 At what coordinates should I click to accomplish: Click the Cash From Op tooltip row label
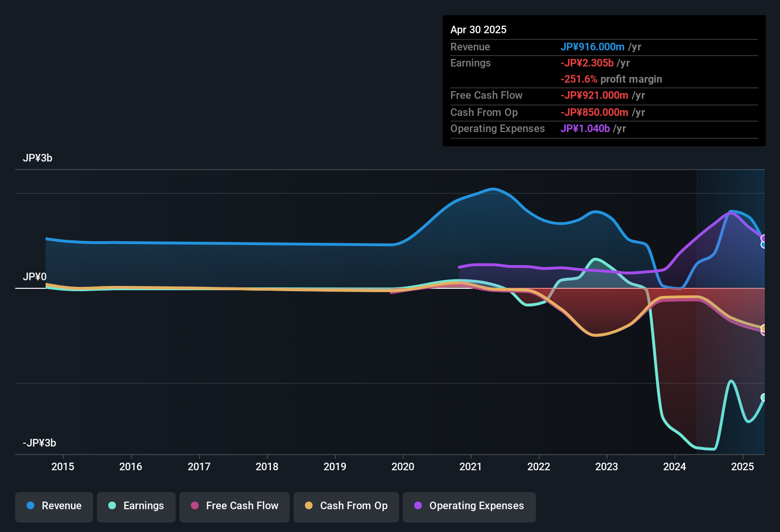(484, 113)
